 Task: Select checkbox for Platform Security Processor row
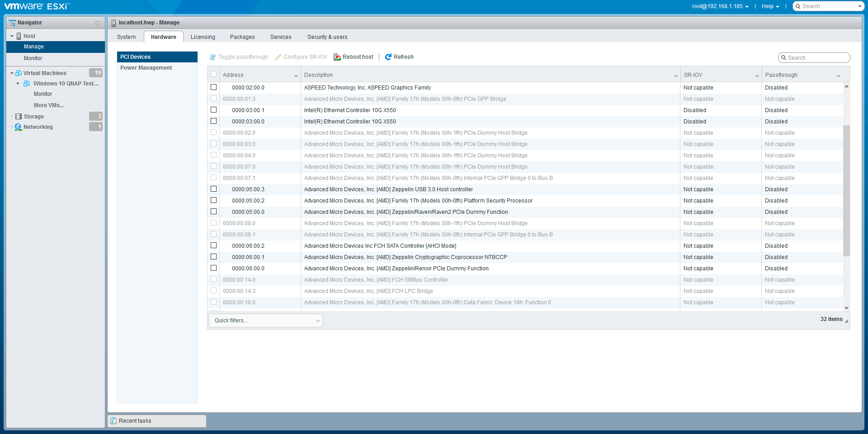pos(214,200)
